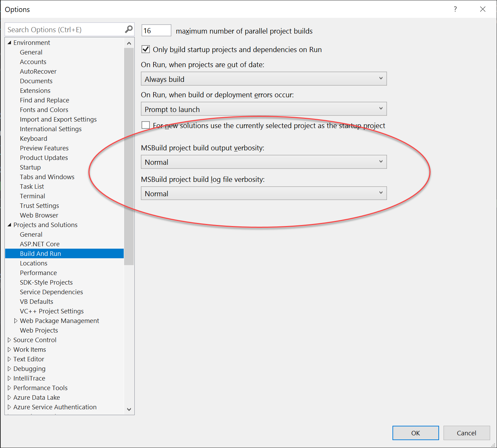Open Trust Settings page
Screen dimensions: 497x448
[39, 206]
